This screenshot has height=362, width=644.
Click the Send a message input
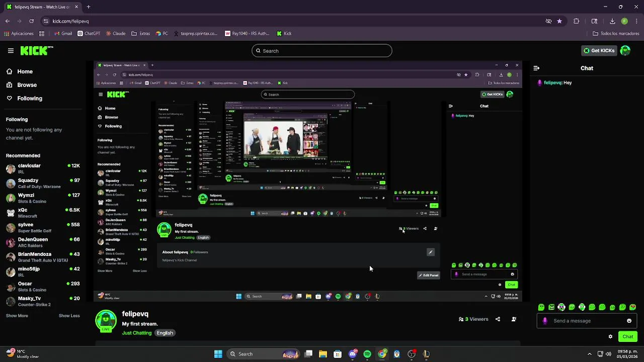pos(587,321)
